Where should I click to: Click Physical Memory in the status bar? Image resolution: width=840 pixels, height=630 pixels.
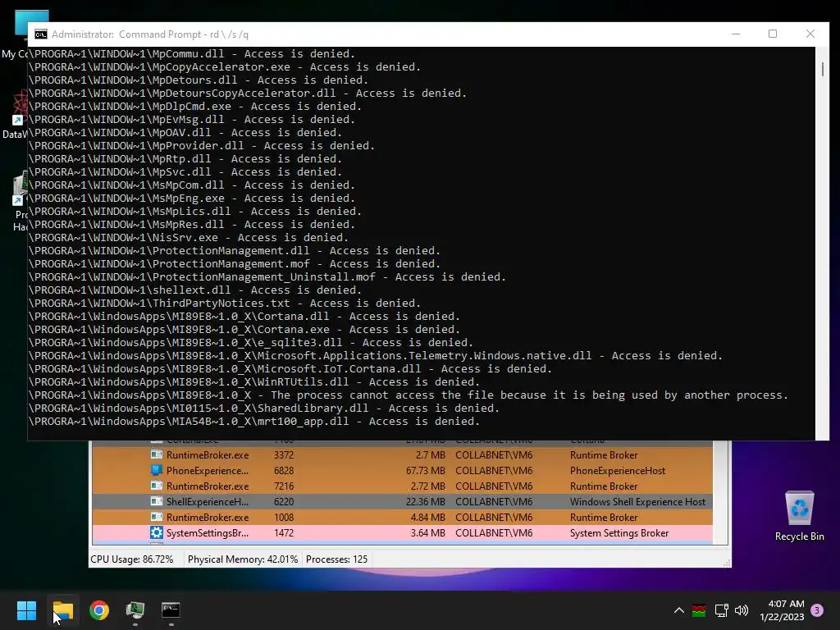[x=243, y=559]
